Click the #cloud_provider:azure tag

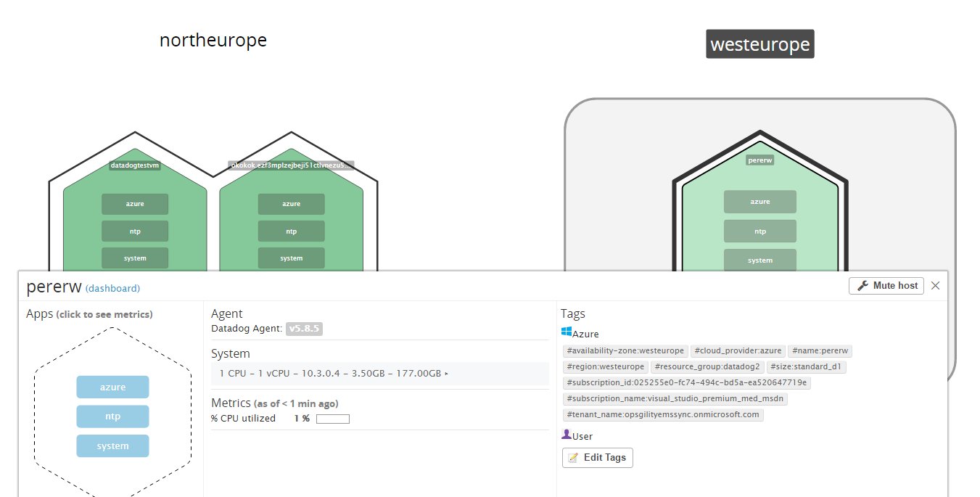point(738,350)
